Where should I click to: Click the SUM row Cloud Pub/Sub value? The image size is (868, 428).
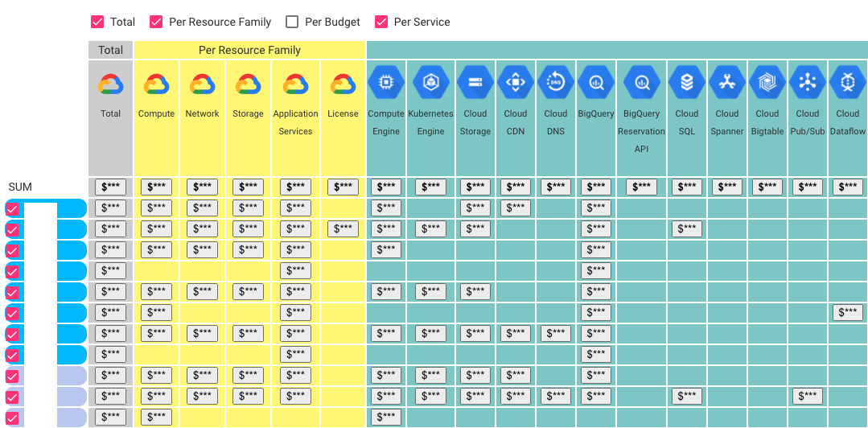pyautogui.click(x=807, y=187)
